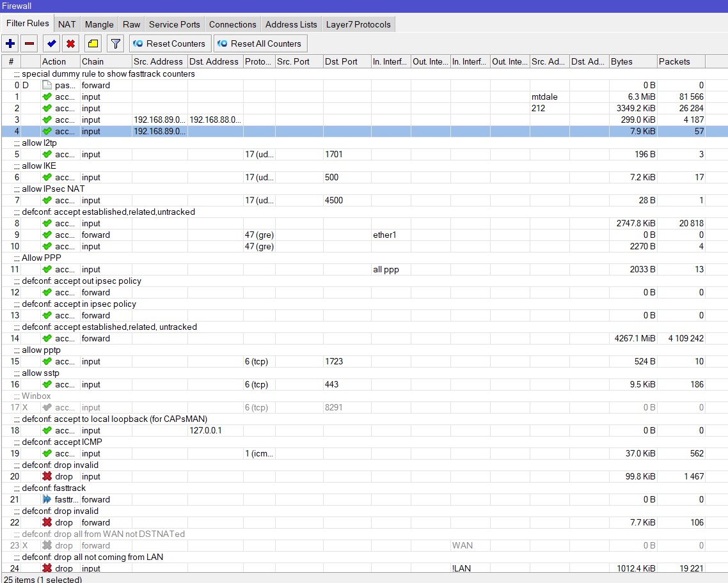Click the 'WAN' interface list cell
Screen dimensions: 728x583
point(470,545)
